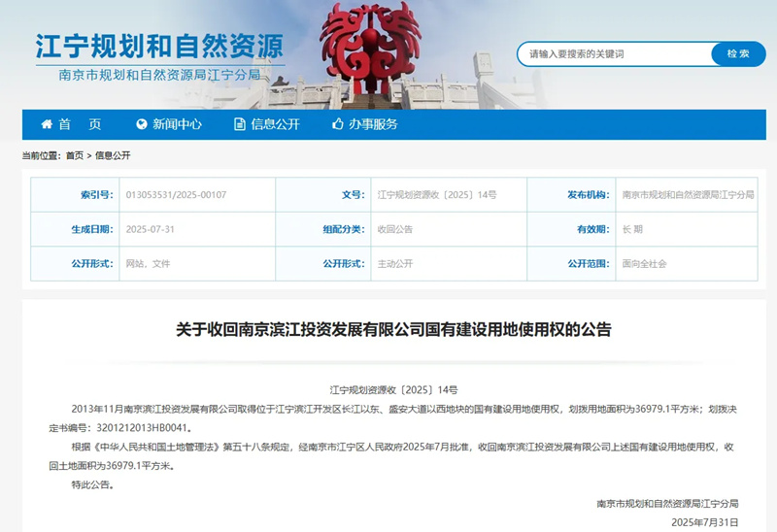
Task: Select the 办事服务 navigation menu item
Action: [374, 124]
